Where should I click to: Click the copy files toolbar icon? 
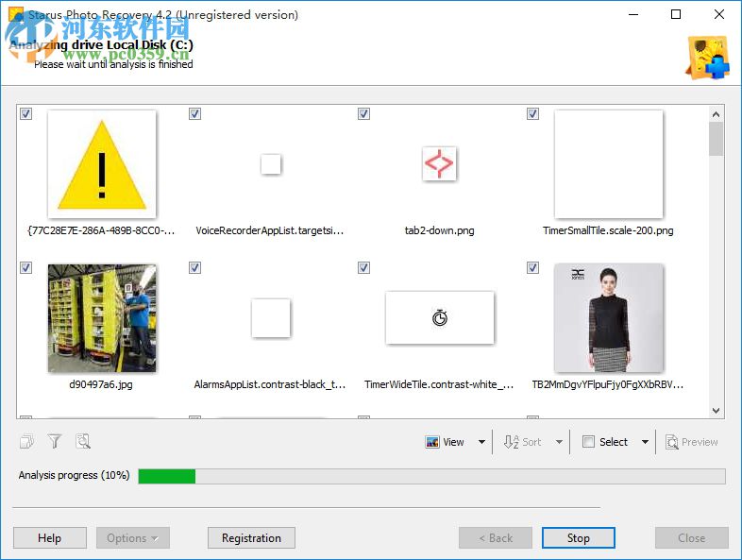pos(27,442)
